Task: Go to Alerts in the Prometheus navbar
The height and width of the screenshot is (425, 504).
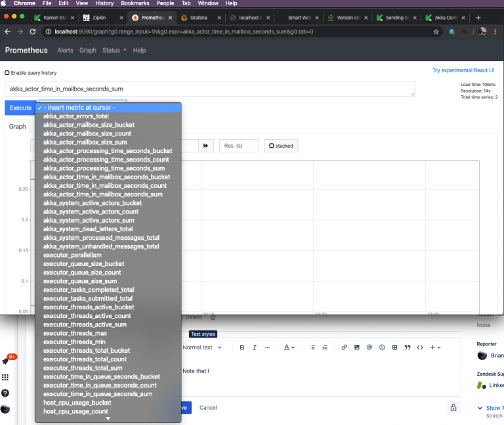Action: (x=65, y=50)
